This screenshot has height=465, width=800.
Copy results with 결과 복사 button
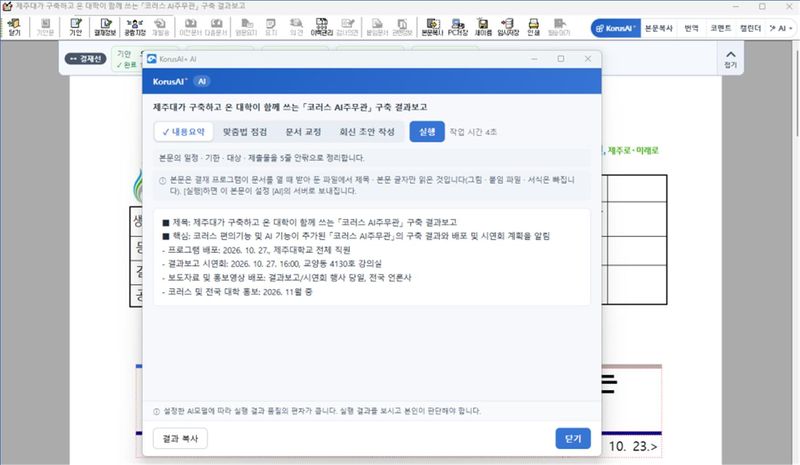(180, 438)
